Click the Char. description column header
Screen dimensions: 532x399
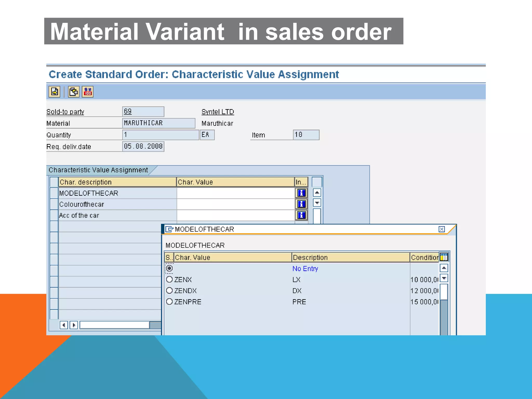(x=117, y=182)
